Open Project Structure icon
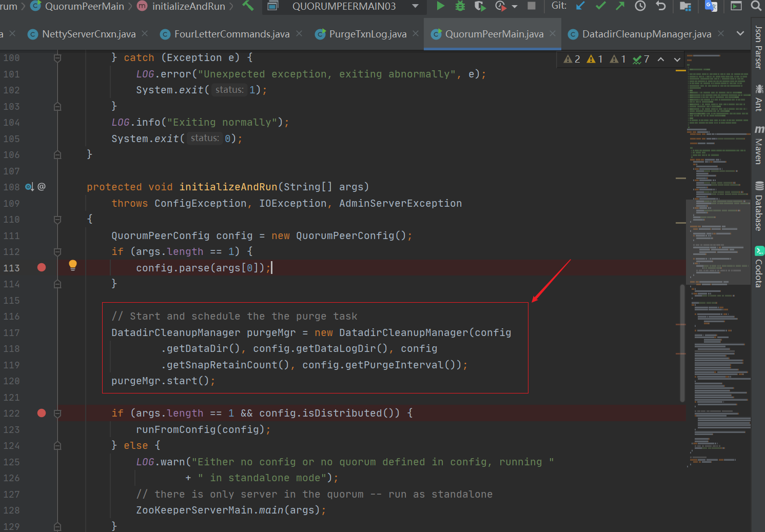 coord(685,6)
